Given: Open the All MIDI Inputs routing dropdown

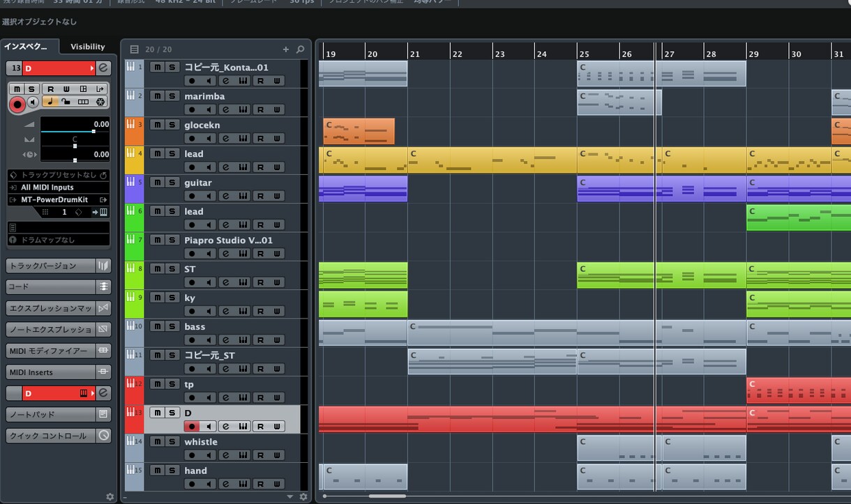Looking at the screenshot, I should coord(59,188).
